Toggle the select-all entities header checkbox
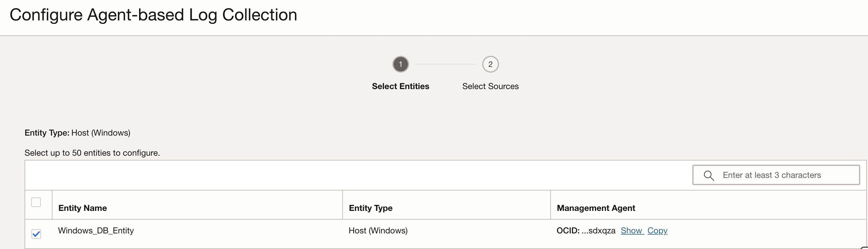Screen dimensions: 868x249 coord(36,202)
